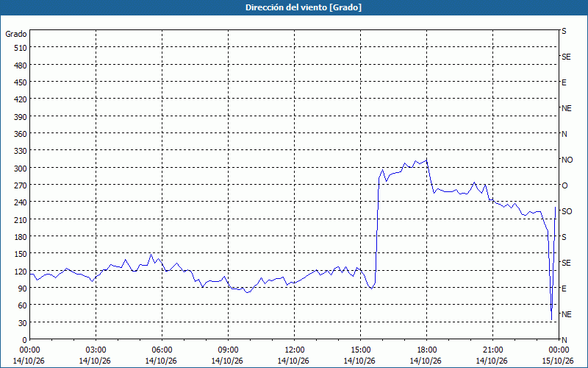Click the 360 degree axis label
Viewport: 588px width, 368px height.
pyautogui.click(x=21, y=134)
